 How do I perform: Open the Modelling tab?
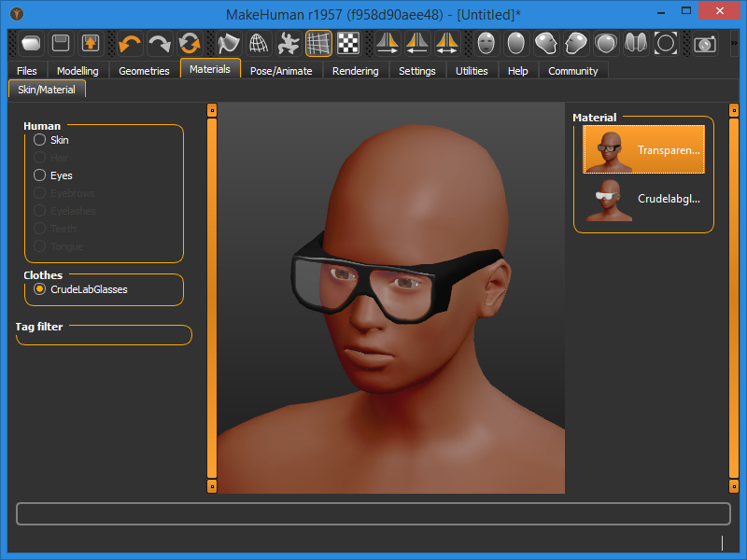[78, 71]
